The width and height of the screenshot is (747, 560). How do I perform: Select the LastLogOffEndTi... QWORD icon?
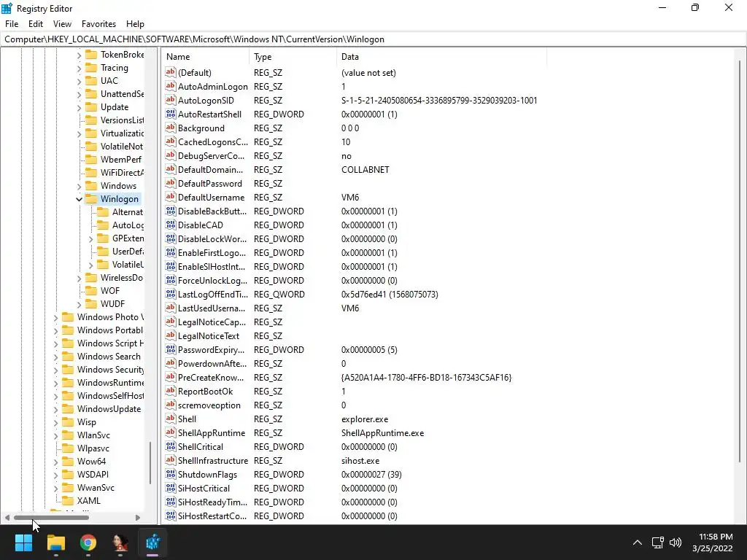tap(171, 294)
